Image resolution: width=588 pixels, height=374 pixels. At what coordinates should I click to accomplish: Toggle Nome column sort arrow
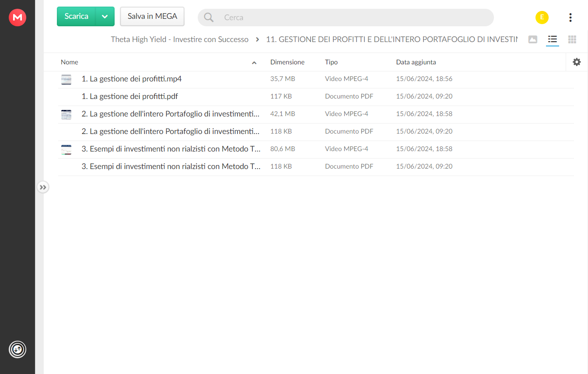254,63
